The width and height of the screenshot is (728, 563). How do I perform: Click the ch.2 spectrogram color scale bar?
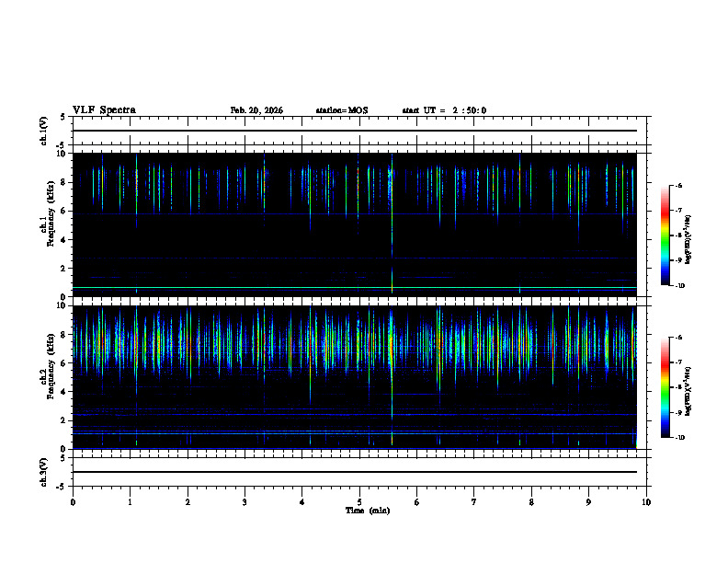[665, 387]
